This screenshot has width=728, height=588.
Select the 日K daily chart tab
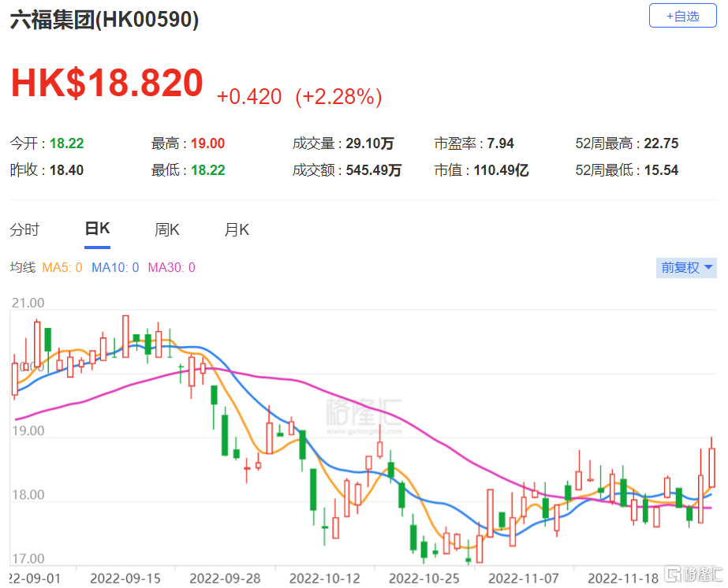point(98,229)
